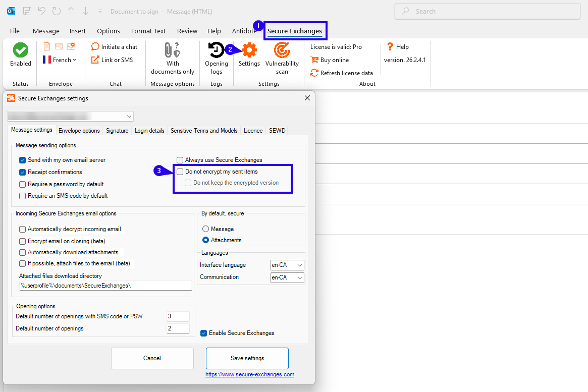The width and height of the screenshot is (588, 392).
Task: Open Sensitive Terms and Models tab
Action: click(204, 131)
